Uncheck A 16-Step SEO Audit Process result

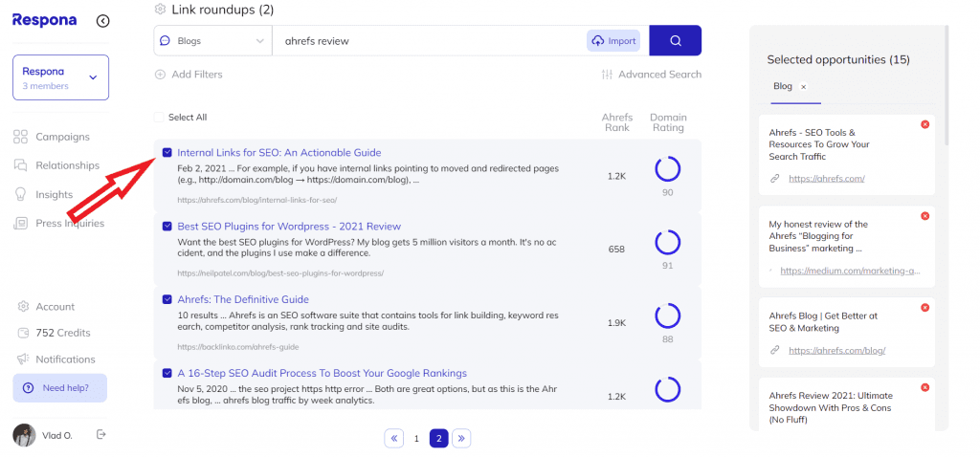[167, 373]
